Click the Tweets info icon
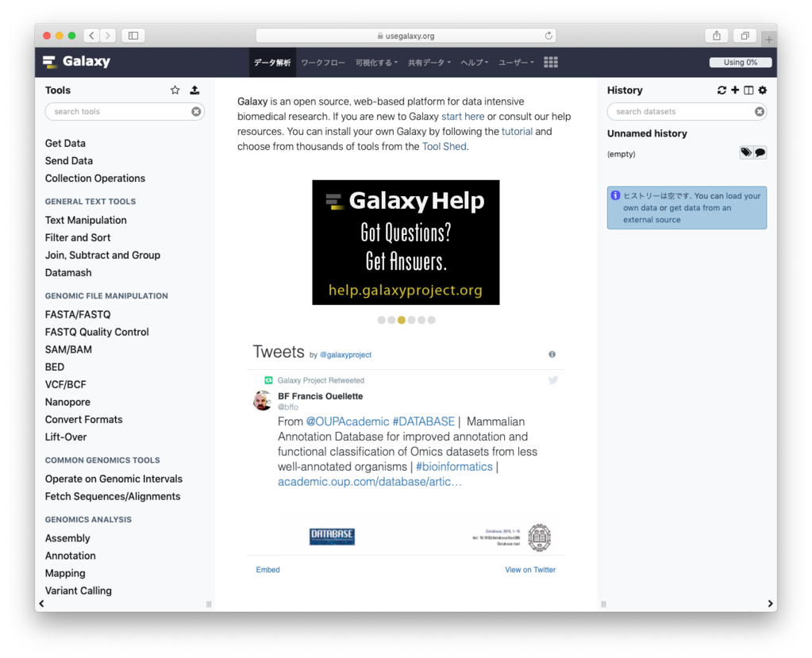This screenshot has width=812, height=658. coord(552,354)
